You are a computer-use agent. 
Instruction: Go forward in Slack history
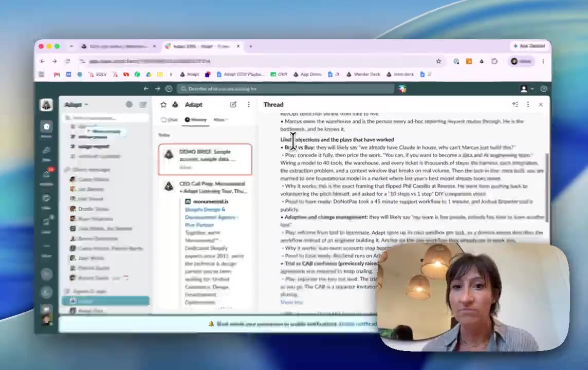coord(157,88)
